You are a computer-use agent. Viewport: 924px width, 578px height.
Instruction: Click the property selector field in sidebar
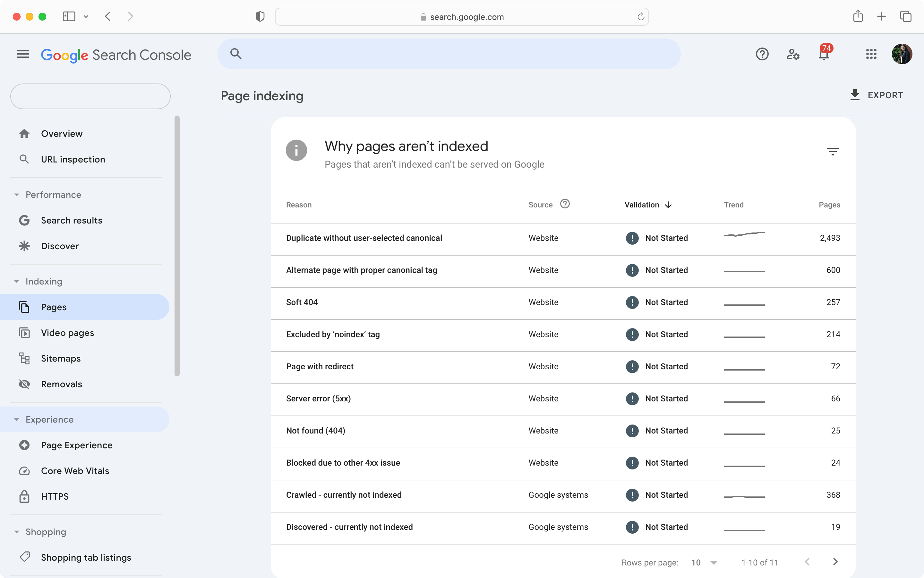90,96
